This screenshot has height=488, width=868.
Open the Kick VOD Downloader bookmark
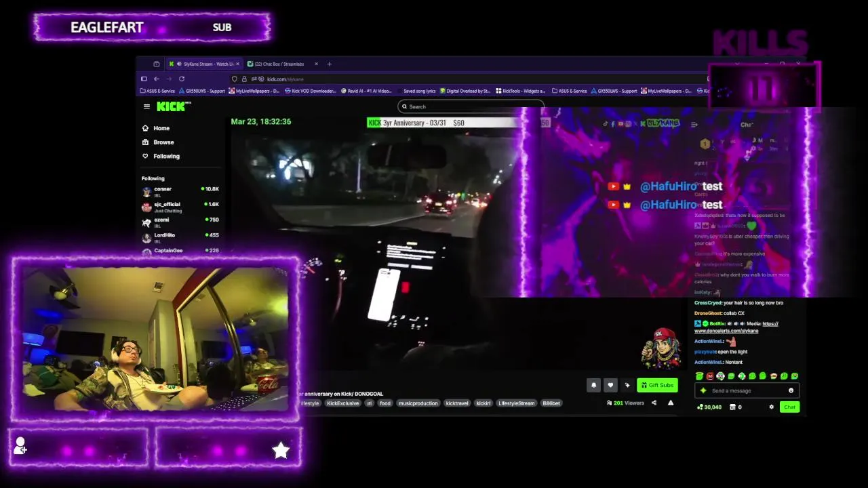[310, 91]
